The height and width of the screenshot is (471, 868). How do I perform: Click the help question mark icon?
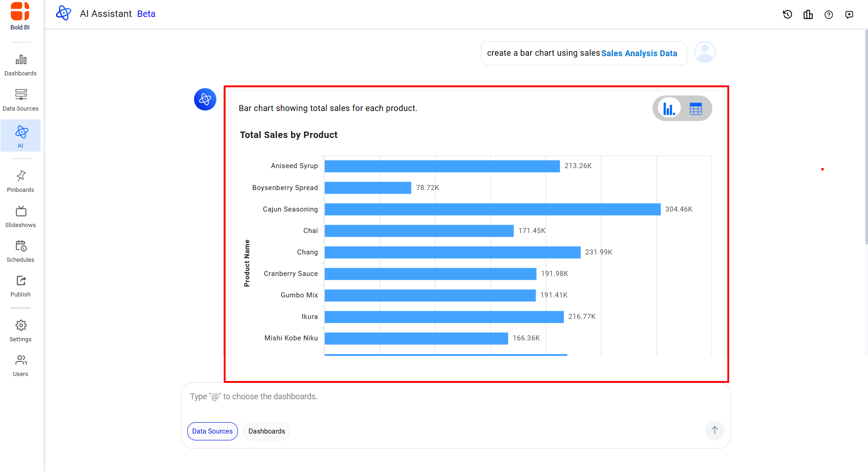coord(829,15)
